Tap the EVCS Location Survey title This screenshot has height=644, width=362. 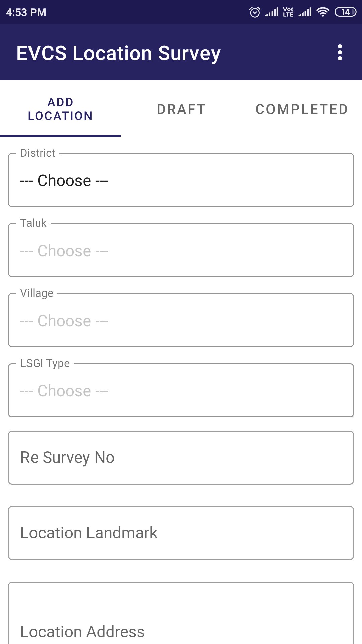point(118,53)
